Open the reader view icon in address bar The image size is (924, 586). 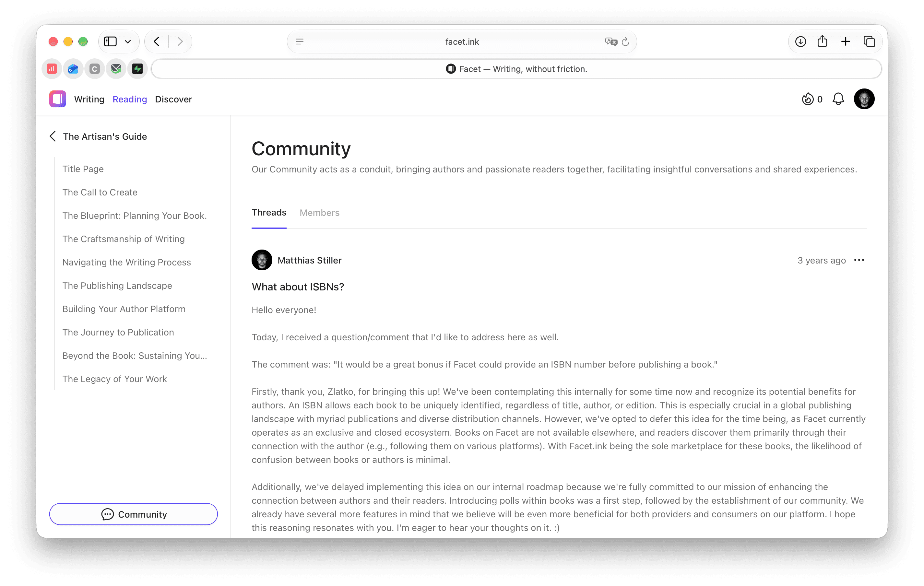point(299,41)
